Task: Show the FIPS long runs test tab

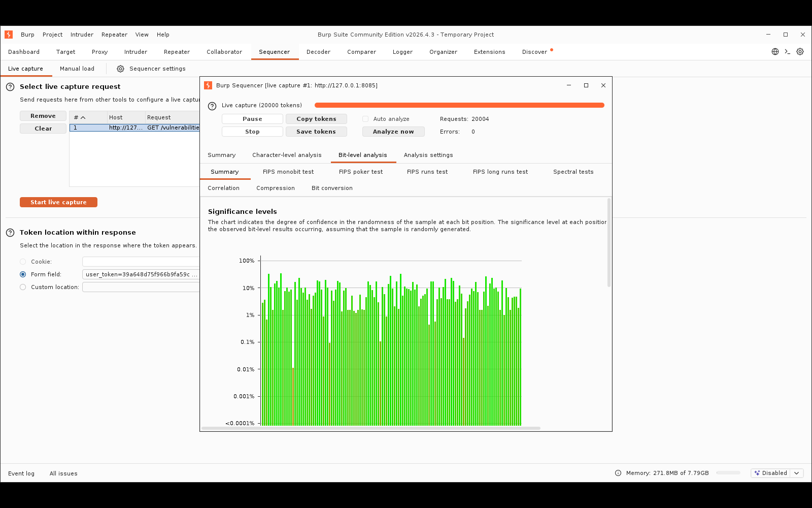Action: pos(500,172)
